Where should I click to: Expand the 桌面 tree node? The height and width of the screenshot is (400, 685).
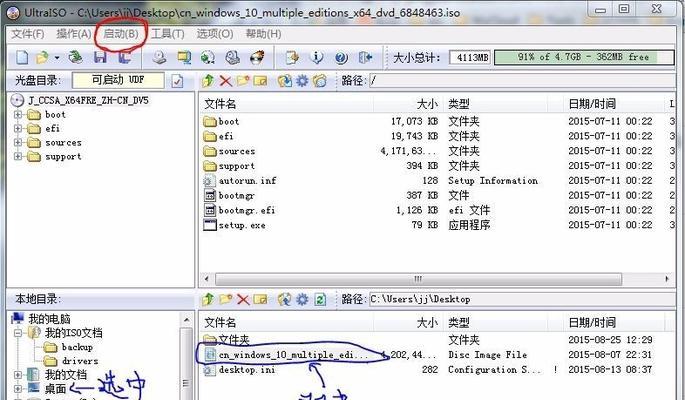click(18, 388)
